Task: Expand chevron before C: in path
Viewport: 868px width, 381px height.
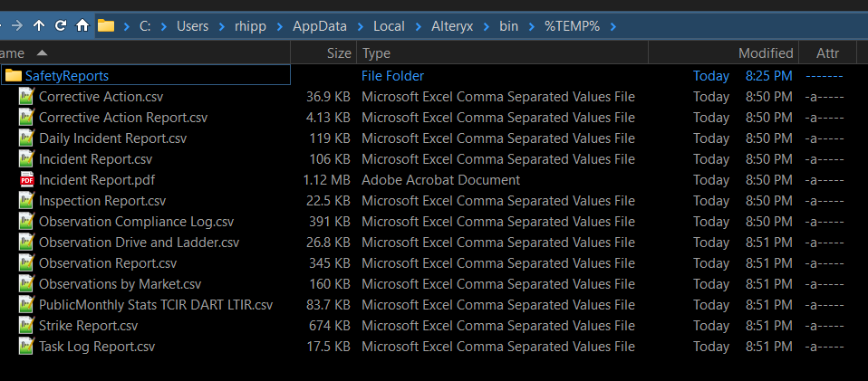Action: coord(127,26)
